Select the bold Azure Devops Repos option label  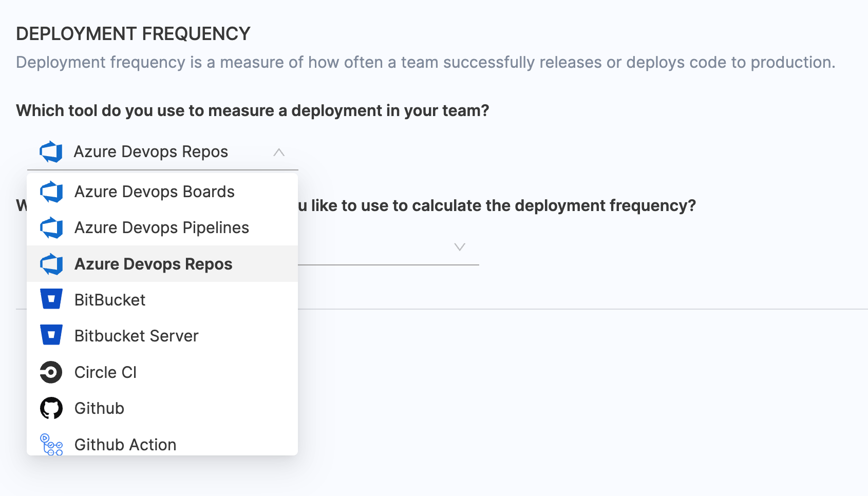(x=153, y=264)
